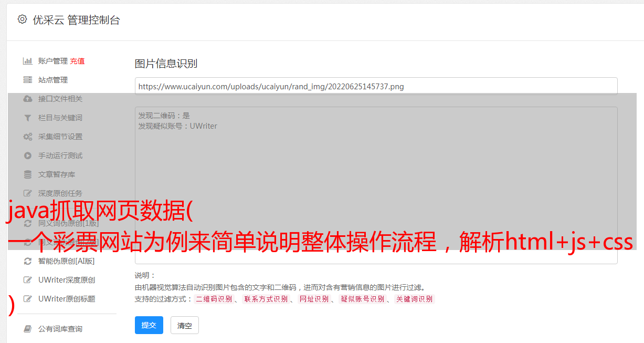Open UWriter原创标题 page
Viewport: 644px width, 343px height.
pyautogui.click(x=67, y=299)
